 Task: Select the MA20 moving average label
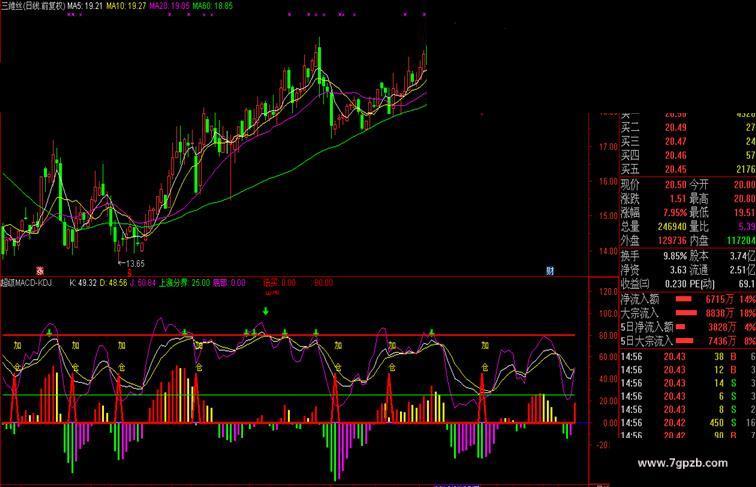pyautogui.click(x=169, y=6)
